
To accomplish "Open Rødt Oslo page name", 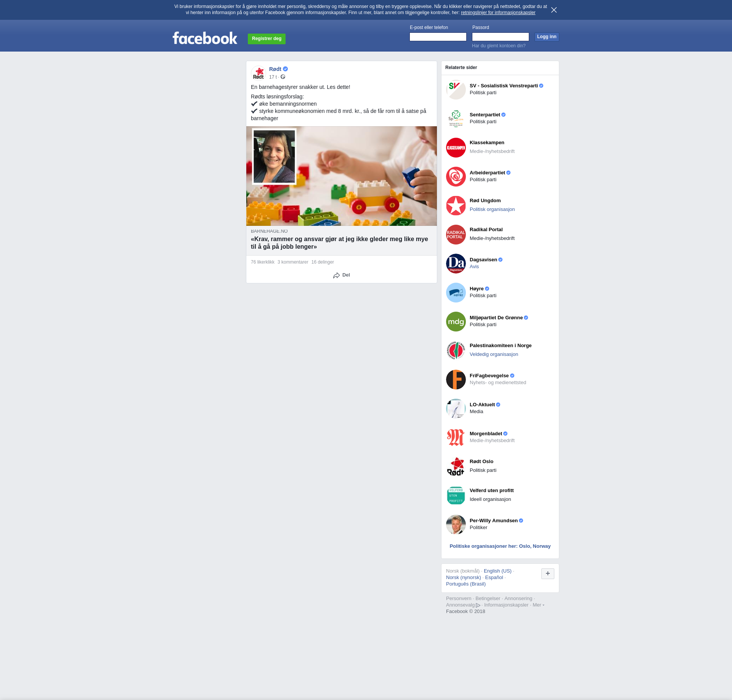I will (482, 462).
